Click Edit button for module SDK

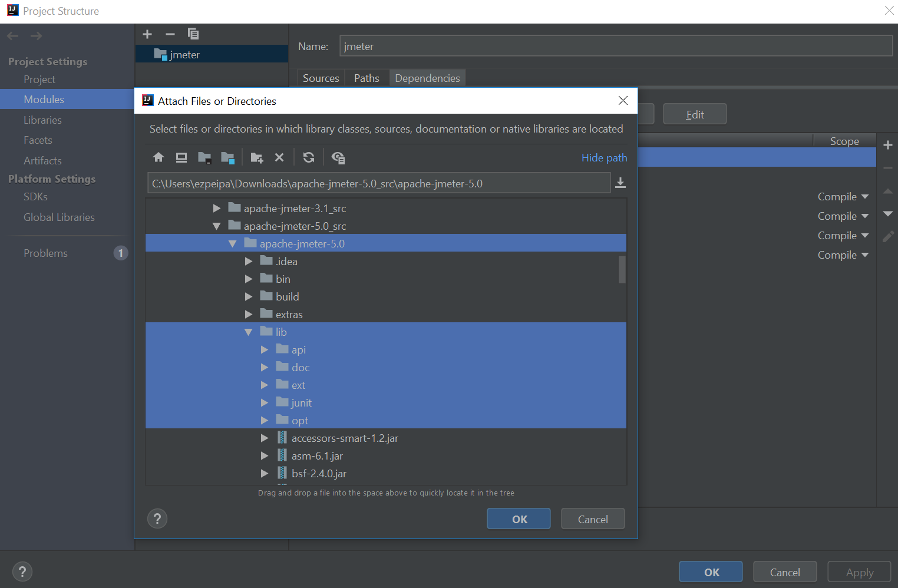(x=695, y=114)
